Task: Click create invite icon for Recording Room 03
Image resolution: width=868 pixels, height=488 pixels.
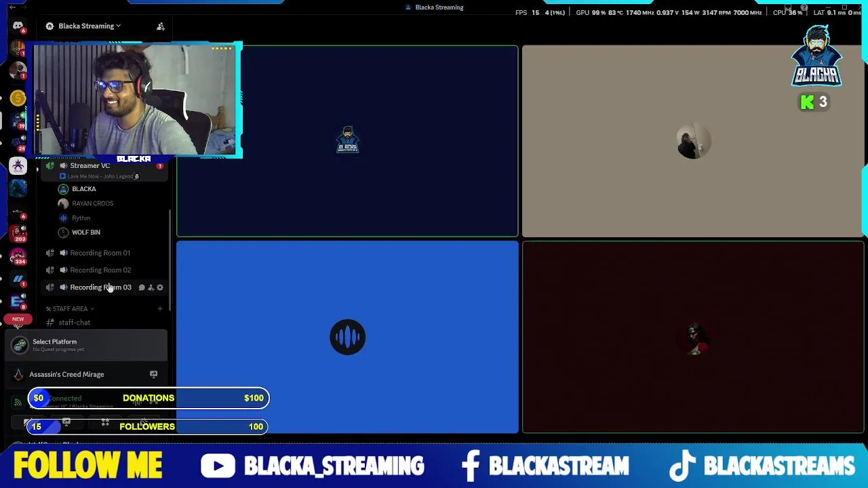Action: 151,287
